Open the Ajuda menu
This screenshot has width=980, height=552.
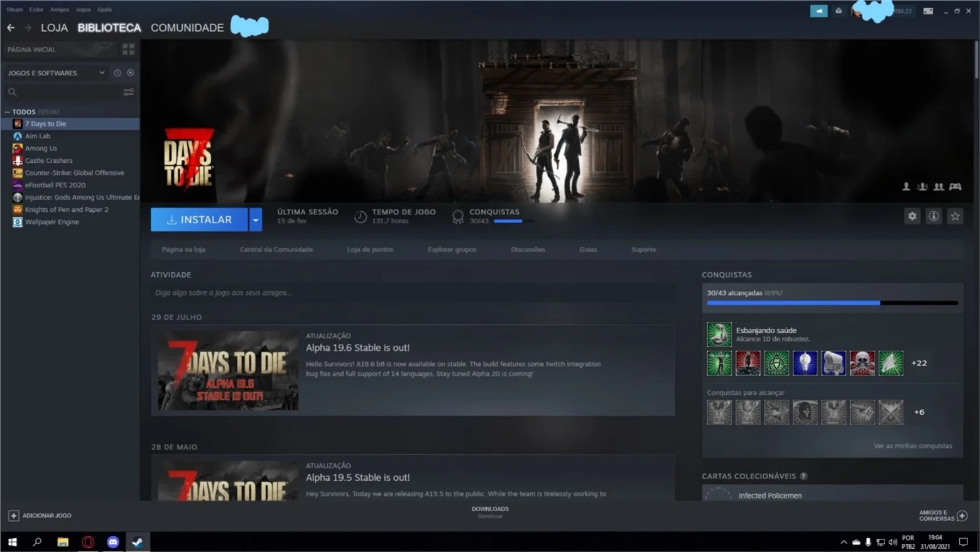[104, 9]
